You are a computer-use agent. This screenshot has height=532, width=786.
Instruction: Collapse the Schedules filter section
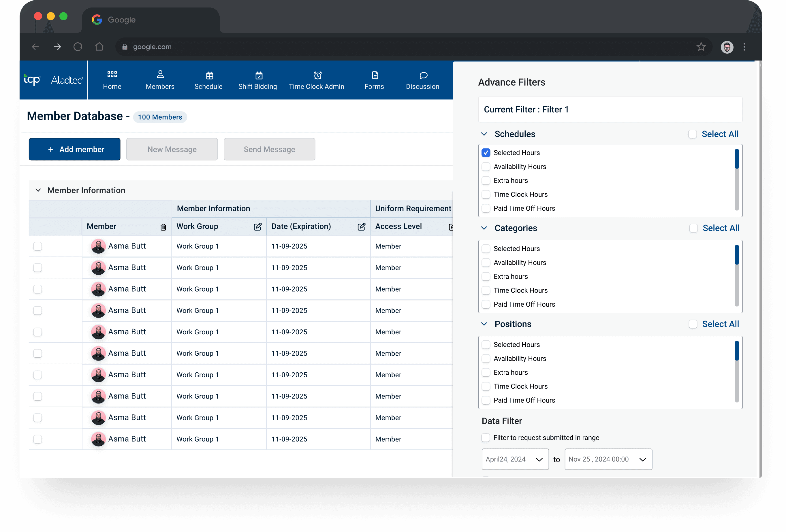pos(484,134)
